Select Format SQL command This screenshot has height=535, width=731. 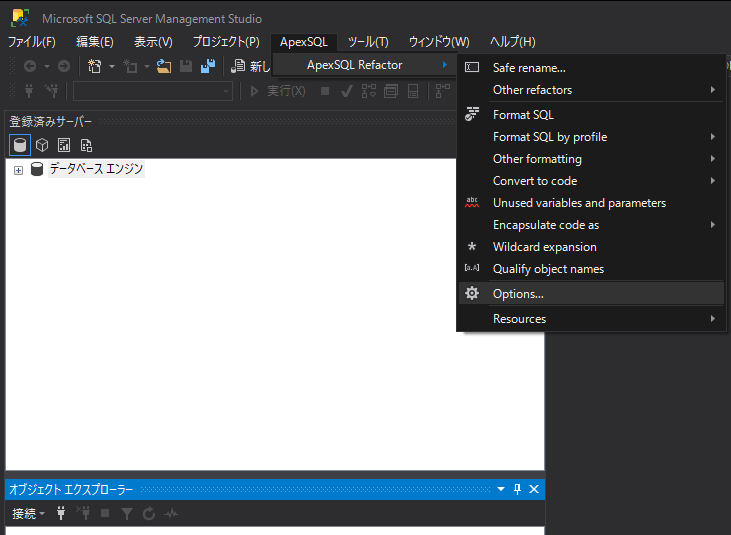(x=591, y=115)
